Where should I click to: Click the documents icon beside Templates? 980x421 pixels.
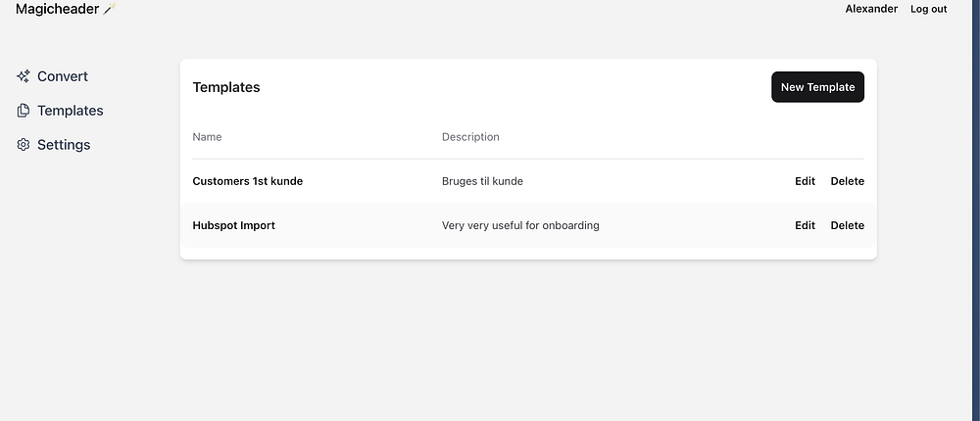tap(24, 111)
